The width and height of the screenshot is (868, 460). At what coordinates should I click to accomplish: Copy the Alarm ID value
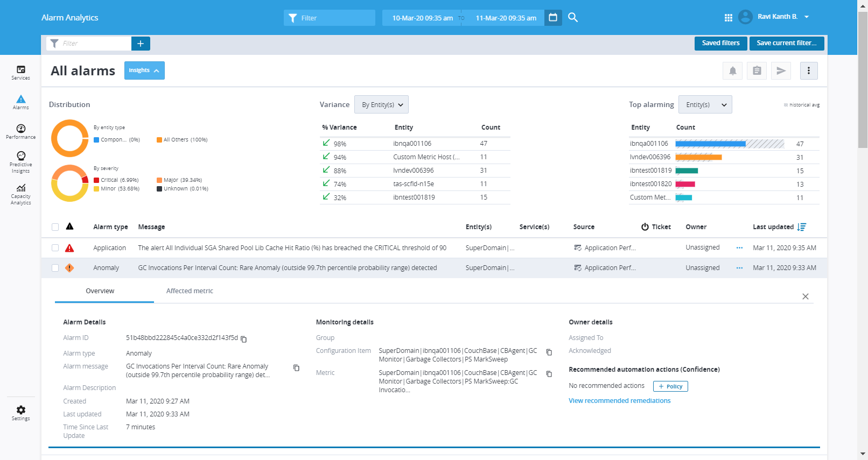[244, 339]
